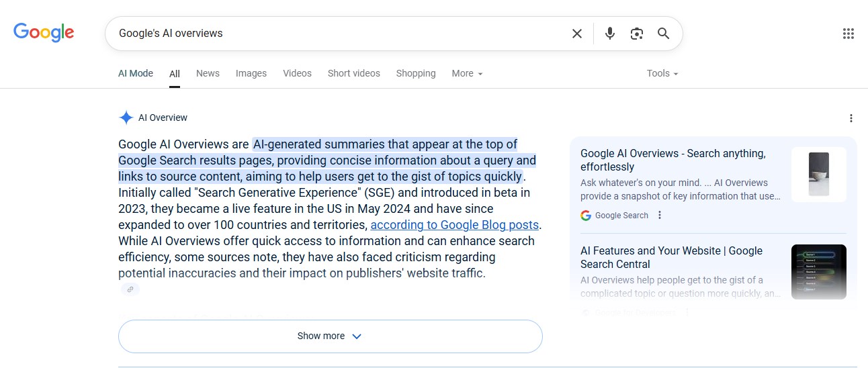Click the Google logo
This screenshot has height=368, width=868.
44,32
